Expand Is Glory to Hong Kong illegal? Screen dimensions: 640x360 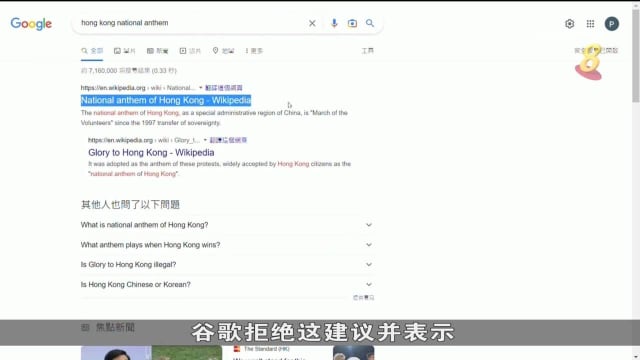pos(227,264)
